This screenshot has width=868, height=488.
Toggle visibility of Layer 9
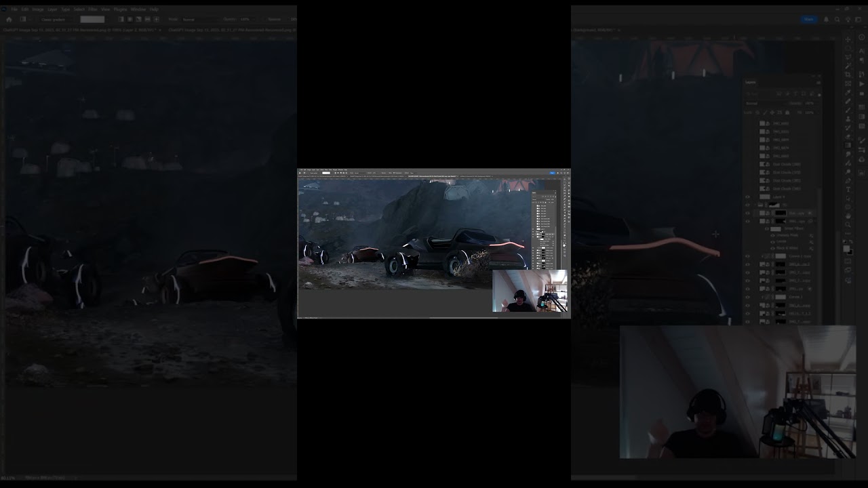(x=748, y=197)
